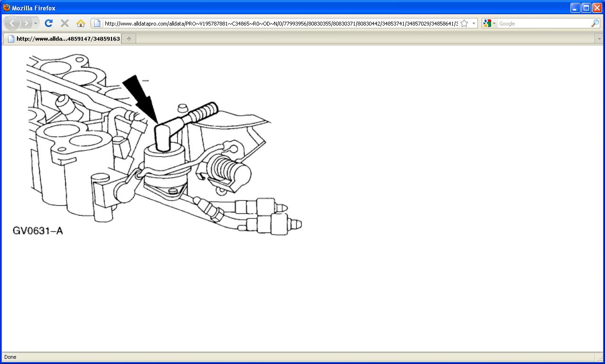
Task: Reload the current page
Action: click(49, 23)
